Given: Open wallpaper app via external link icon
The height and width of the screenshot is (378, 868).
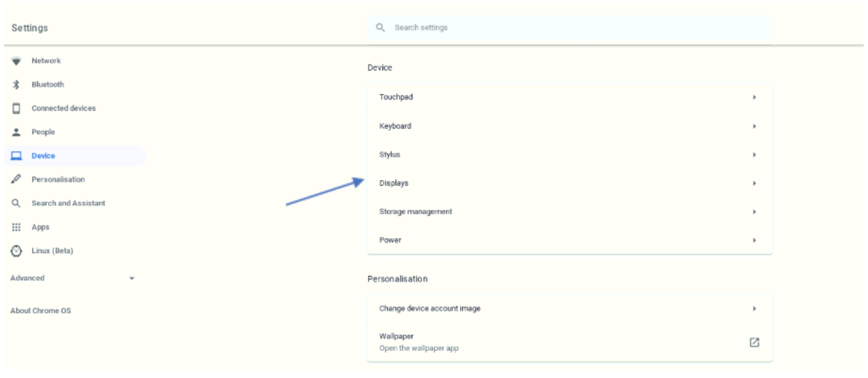Looking at the screenshot, I should click(x=754, y=342).
